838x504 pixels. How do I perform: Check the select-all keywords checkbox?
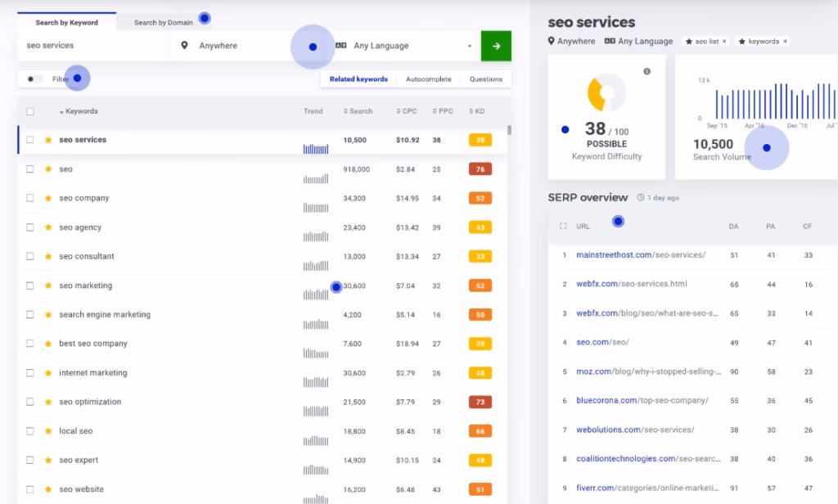coord(30,111)
